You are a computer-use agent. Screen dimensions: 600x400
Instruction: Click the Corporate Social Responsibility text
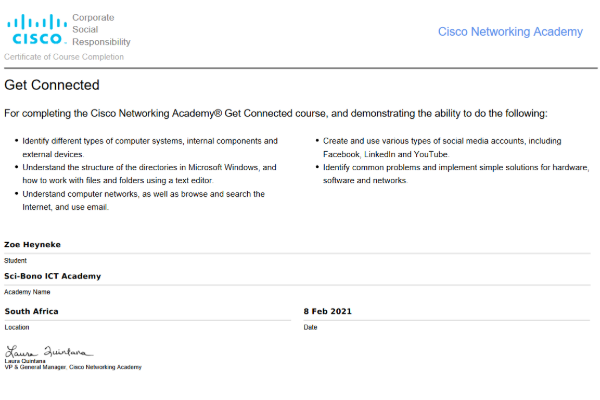pyautogui.click(x=100, y=31)
